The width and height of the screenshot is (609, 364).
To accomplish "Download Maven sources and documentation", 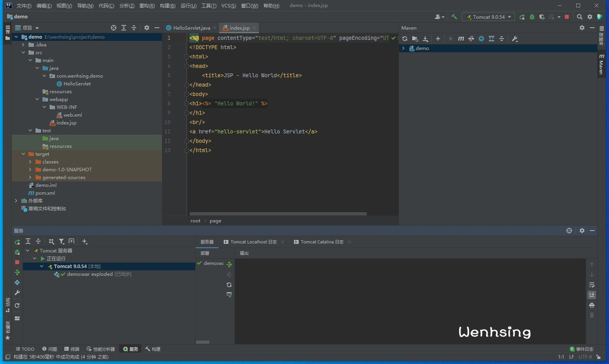I will click(426, 39).
